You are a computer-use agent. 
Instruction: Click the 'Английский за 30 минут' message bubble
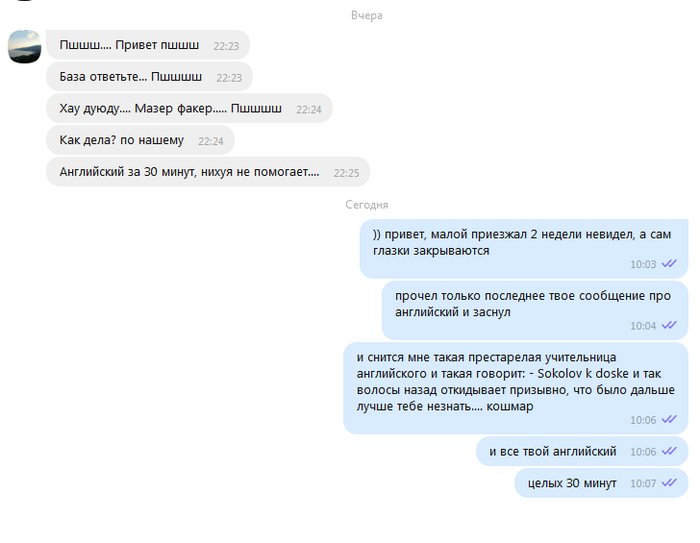tap(208, 172)
